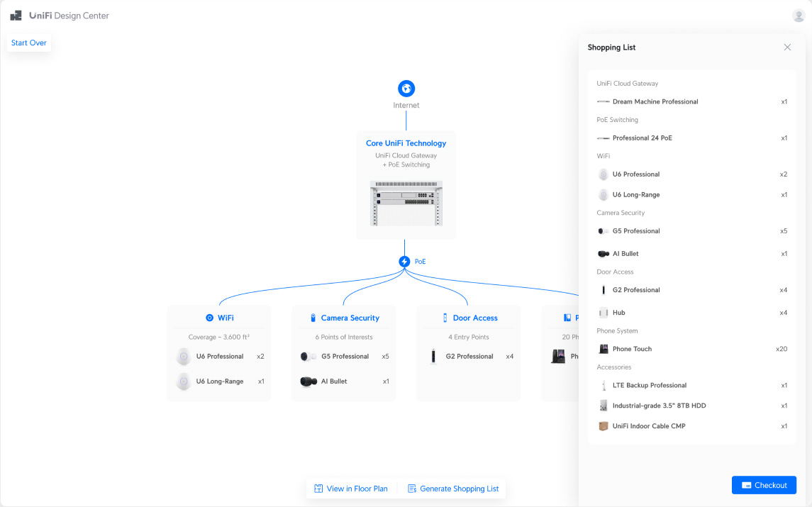The height and width of the screenshot is (507, 812).
Task: Click the Internet label
Action: [406, 105]
